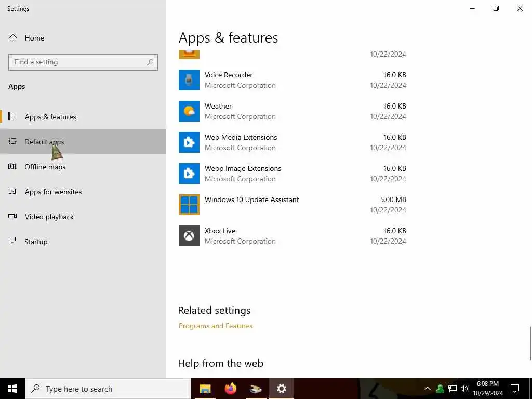This screenshot has height=399, width=532.
Task: Click the app list vertical scrollbar
Action: click(530, 343)
